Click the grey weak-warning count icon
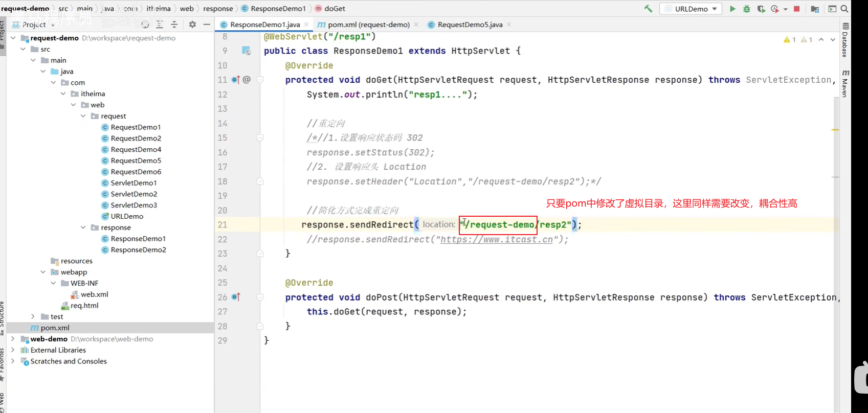The image size is (868, 413). [807, 39]
